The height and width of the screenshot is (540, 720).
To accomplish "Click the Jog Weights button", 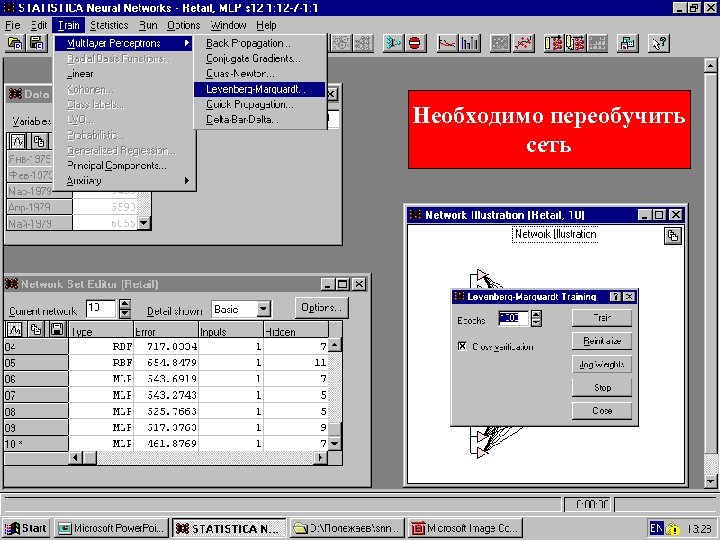I will (x=602, y=365).
